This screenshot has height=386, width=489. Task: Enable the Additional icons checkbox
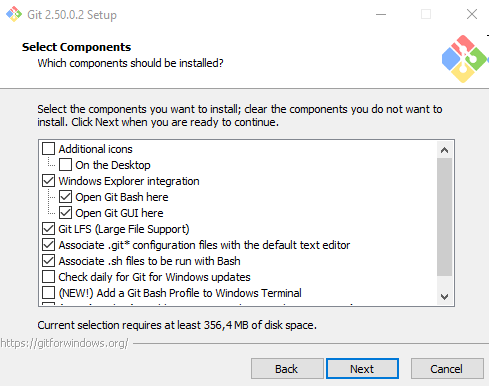point(49,149)
